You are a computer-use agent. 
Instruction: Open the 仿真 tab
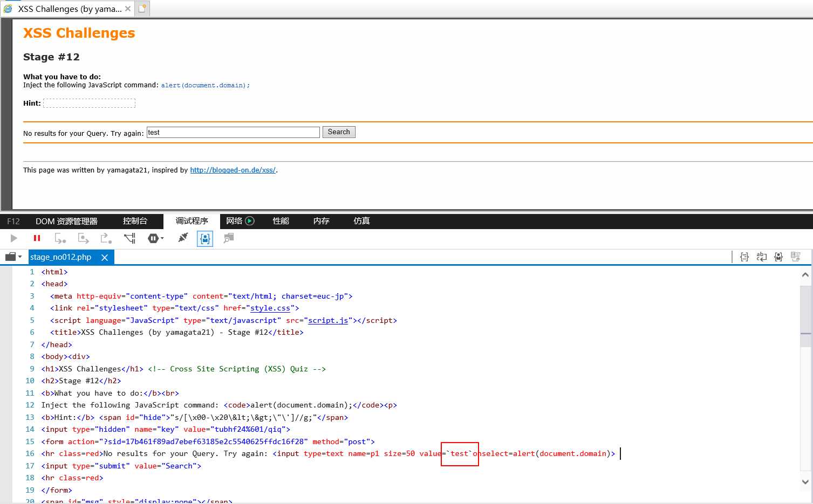(x=361, y=221)
